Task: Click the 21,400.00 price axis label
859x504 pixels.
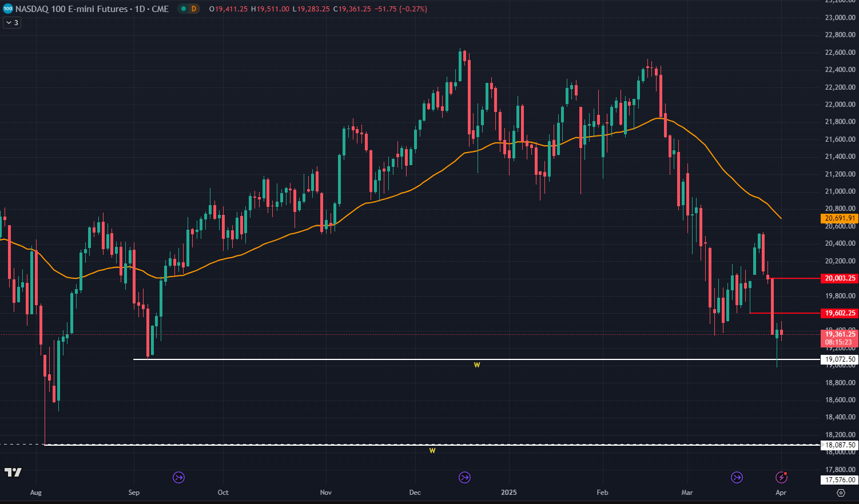Action: coord(840,157)
